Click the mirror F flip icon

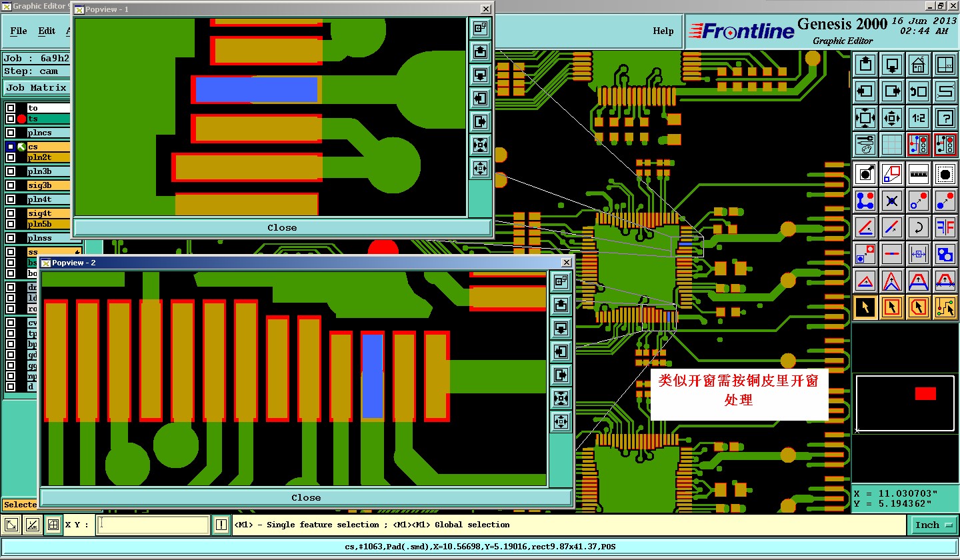pyautogui.click(x=945, y=227)
